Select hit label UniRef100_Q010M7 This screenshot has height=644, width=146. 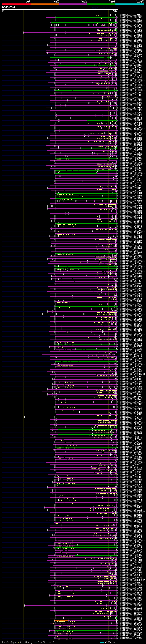tap(131, 63)
